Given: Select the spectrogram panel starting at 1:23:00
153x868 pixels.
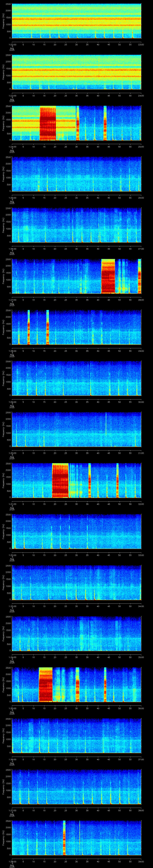Looking at the screenshot, I should pos(77,72).
